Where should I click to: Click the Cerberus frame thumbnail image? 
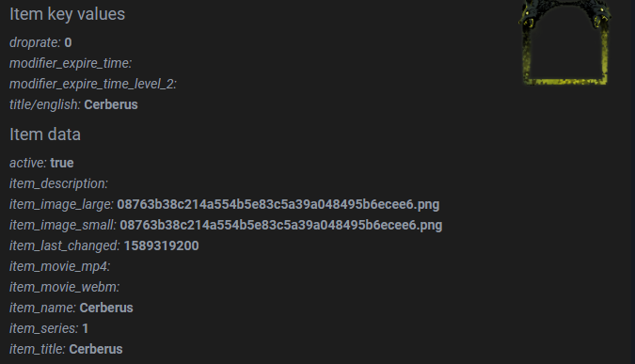565,42
